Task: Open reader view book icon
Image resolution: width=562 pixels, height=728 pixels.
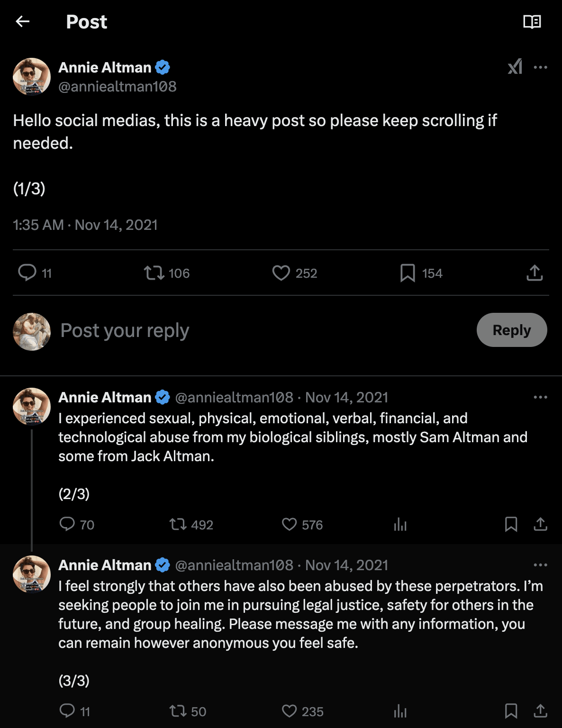Action: (x=532, y=22)
